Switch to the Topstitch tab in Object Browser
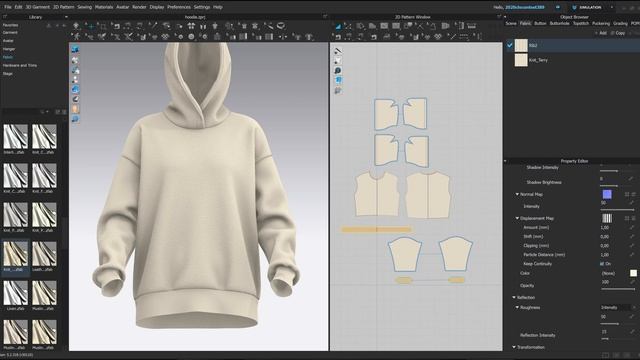 (580, 24)
